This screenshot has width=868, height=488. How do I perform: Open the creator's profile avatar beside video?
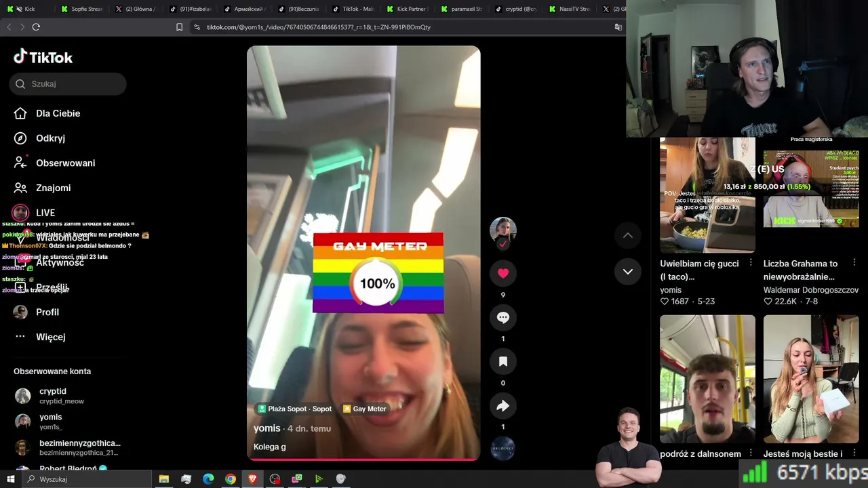point(502,230)
